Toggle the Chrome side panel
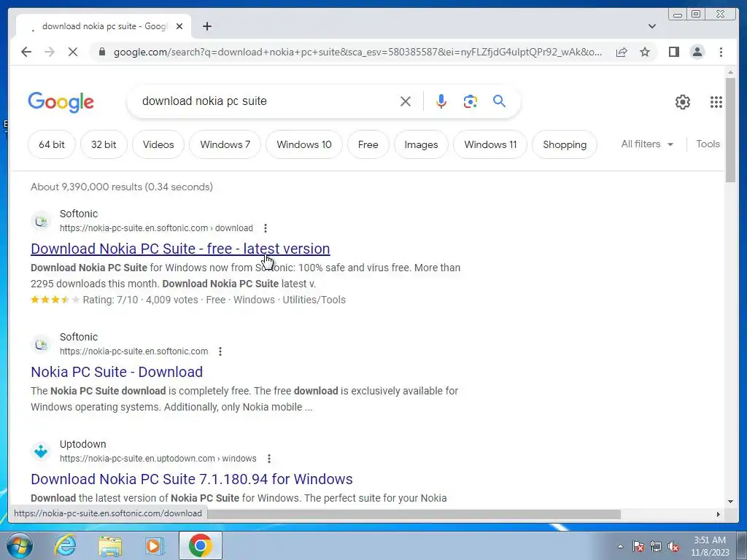The width and height of the screenshot is (747, 560). pos(673,52)
